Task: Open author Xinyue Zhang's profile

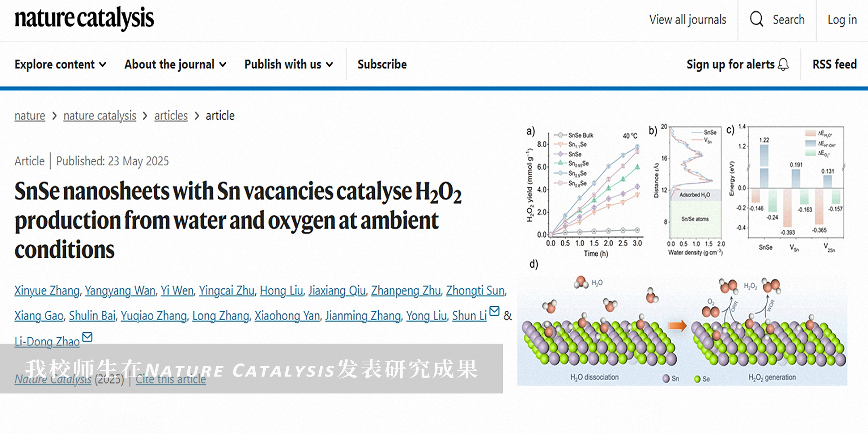Action: [x=47, y=290]
